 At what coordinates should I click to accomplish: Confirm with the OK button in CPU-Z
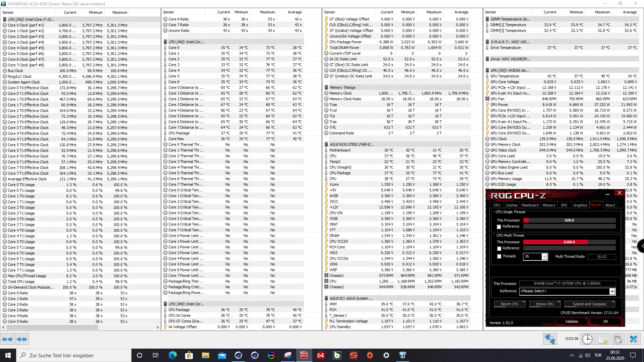(605, 321)
